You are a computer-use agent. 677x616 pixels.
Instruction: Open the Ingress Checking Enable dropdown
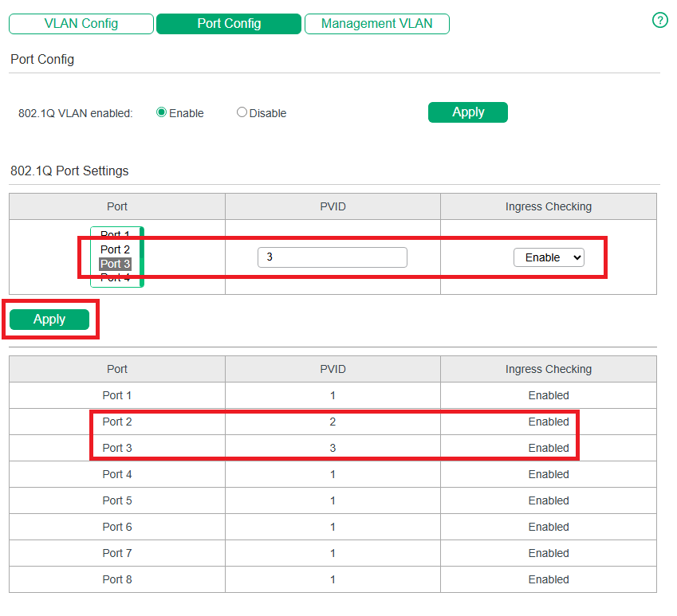[549, 257]
